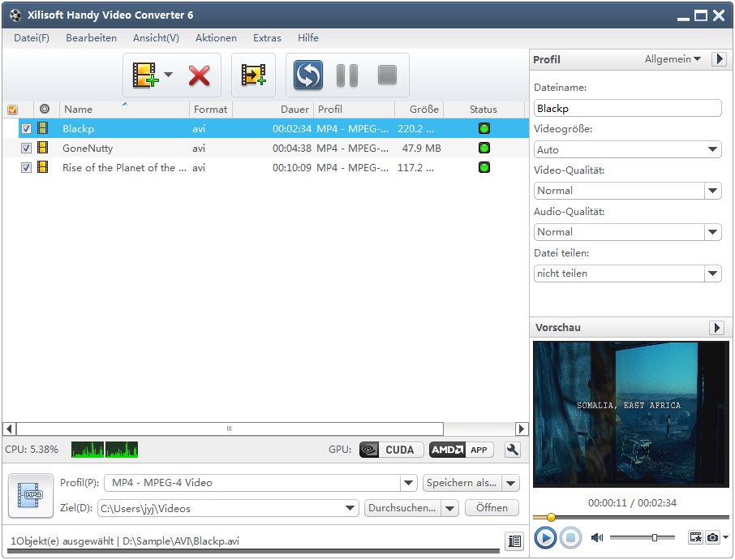Open settings with the wrench icon
Screen dimensions: 735x560
[513, 450]
